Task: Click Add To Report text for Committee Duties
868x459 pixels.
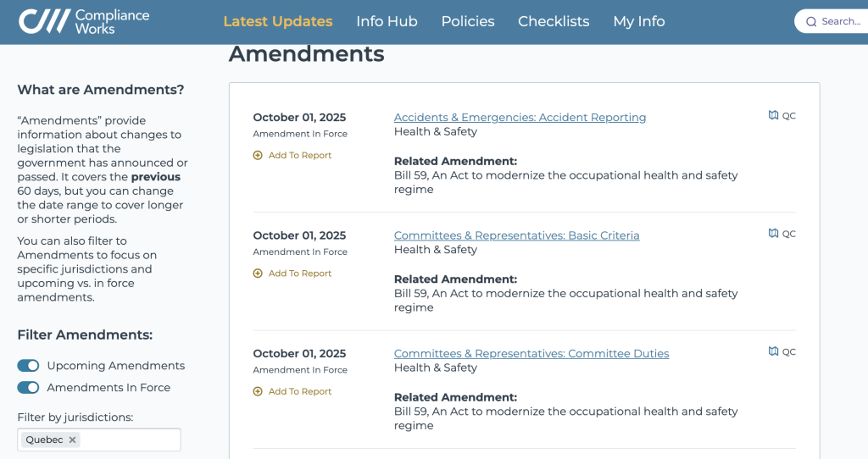Action: (300, 391)
